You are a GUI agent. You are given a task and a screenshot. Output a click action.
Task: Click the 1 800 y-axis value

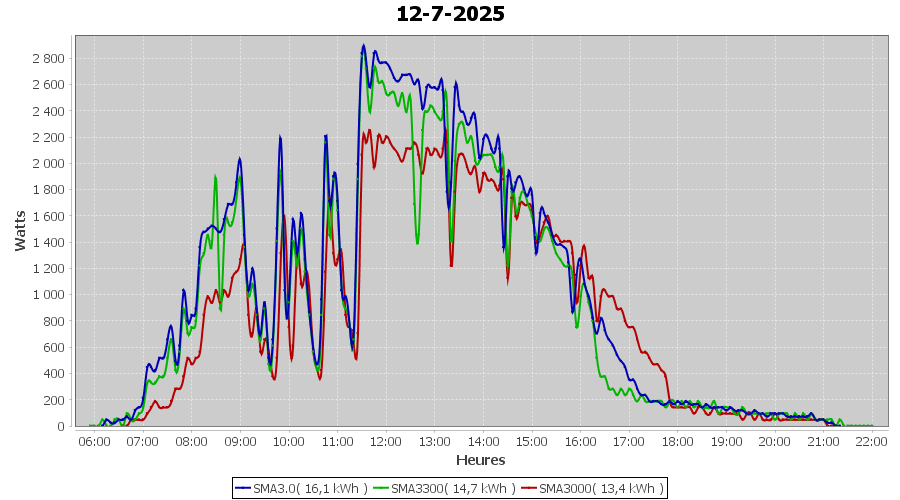[x=49, y=189]
